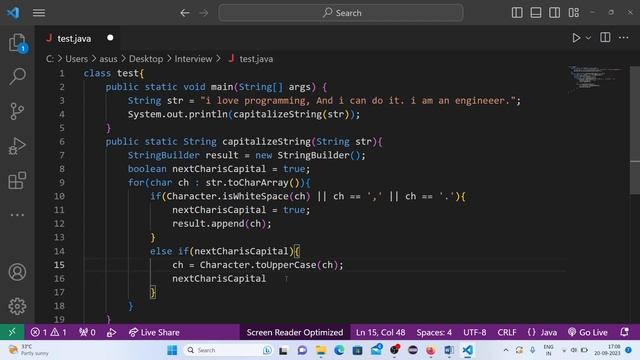Open the errors and warnings problems indicator

click(x=49, y=332)
